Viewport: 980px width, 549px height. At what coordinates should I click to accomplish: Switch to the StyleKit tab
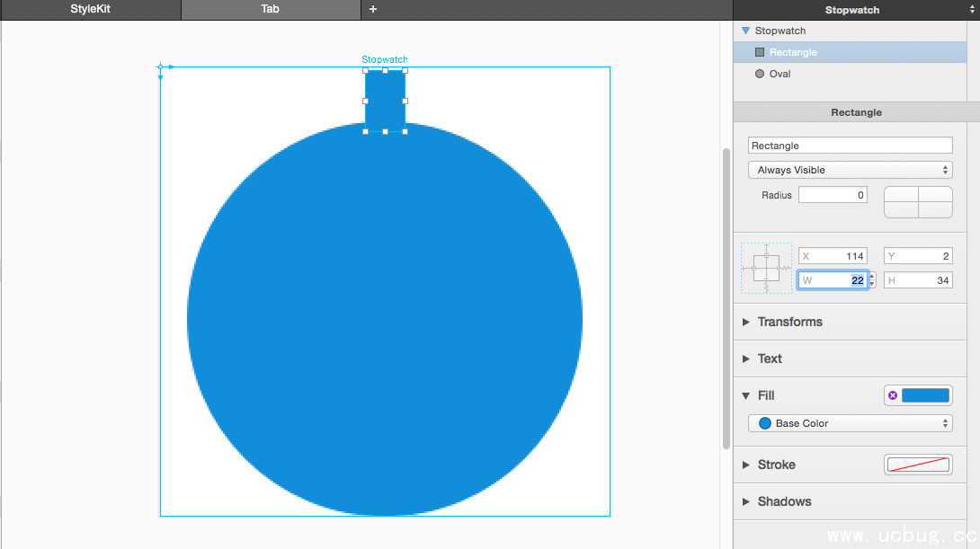click(91, 9)
